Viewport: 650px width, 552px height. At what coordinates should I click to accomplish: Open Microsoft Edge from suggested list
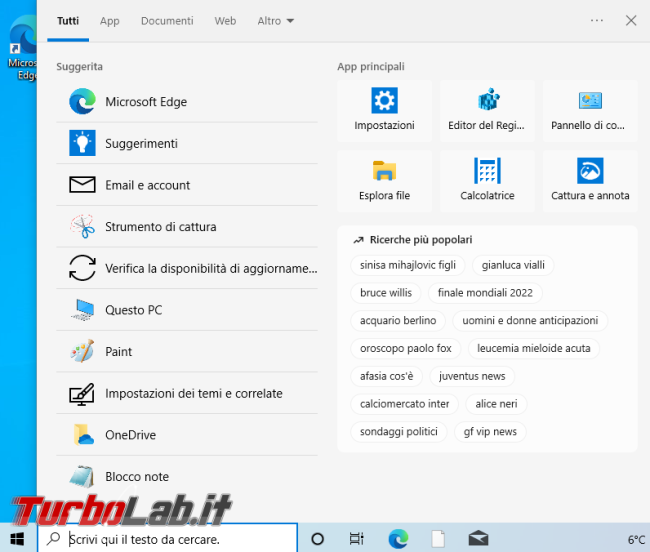[187, 102]
